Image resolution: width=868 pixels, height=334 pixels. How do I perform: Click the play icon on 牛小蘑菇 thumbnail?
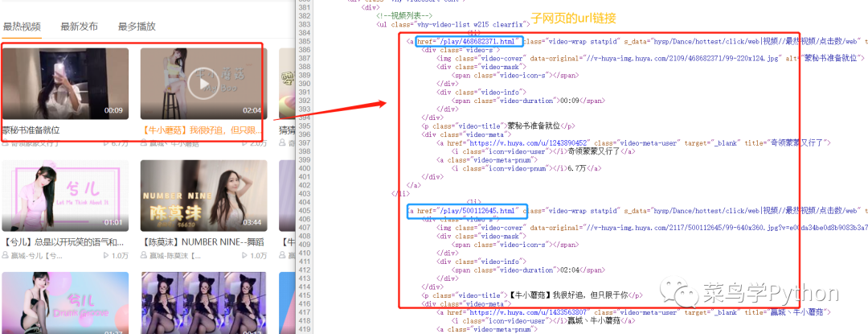(x=203, y=84)
